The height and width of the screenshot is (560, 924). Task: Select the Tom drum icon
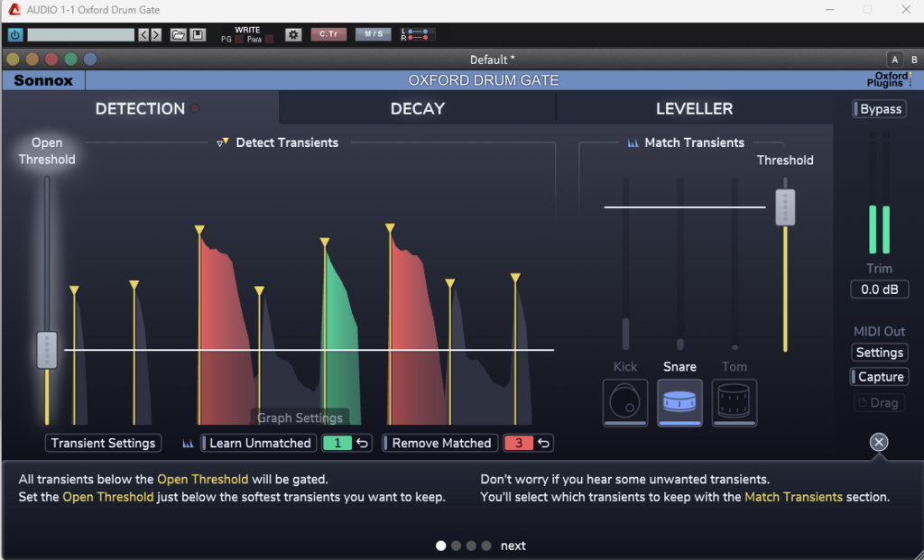coord(735,403)
